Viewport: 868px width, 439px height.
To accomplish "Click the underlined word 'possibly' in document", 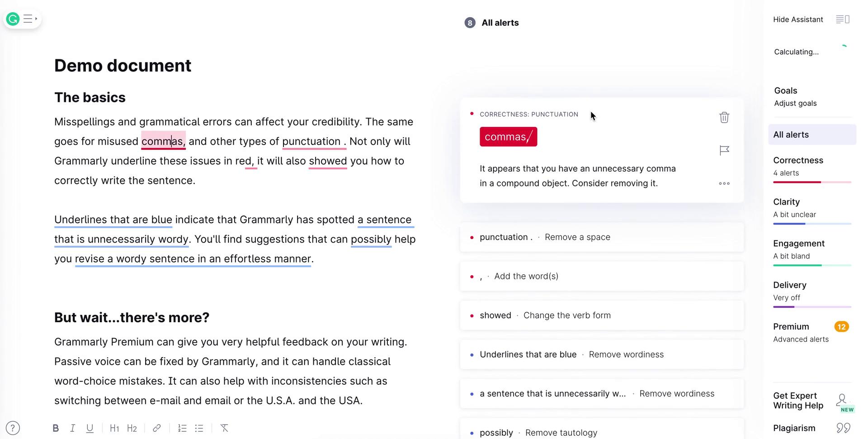I will (x=371, y=239).
